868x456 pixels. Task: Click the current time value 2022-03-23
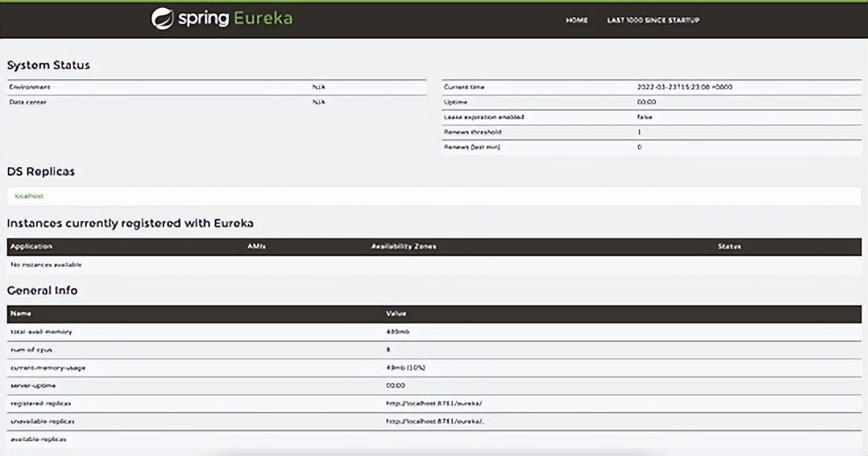(x=684, y=87)
